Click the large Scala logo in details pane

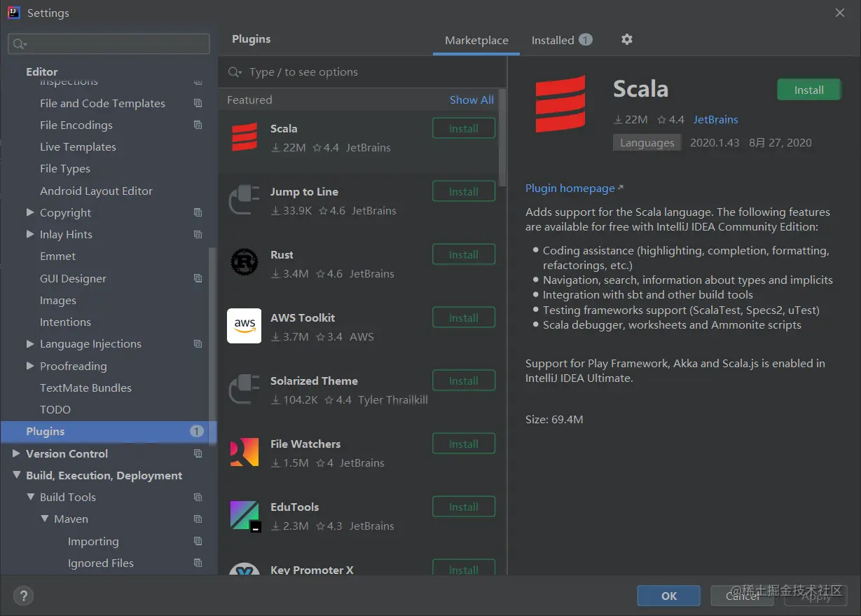560,104
